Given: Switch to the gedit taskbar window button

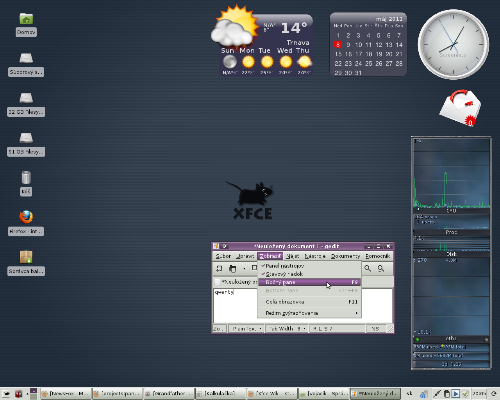Looking at the screenshot, I should click(375, 394).
